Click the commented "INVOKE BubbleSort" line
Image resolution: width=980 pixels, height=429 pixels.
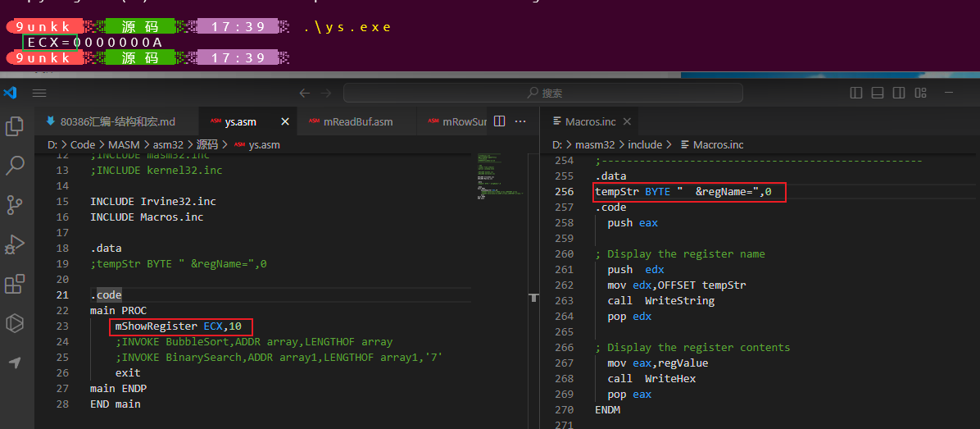tap(254, 341)
